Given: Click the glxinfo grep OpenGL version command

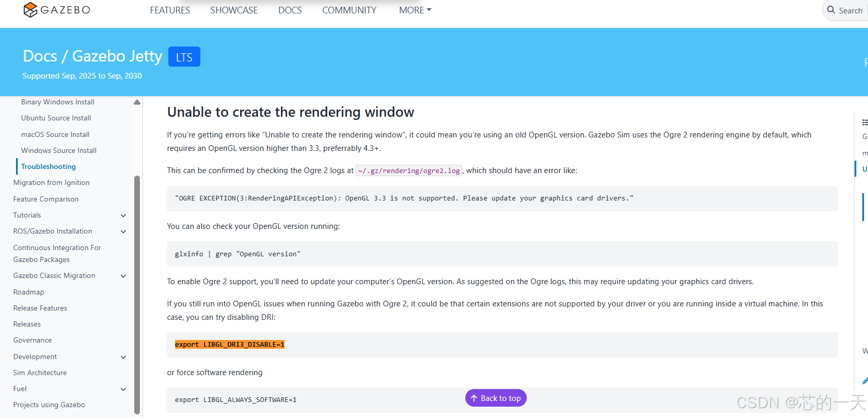Looking at the screenshot, I should 238,254.
